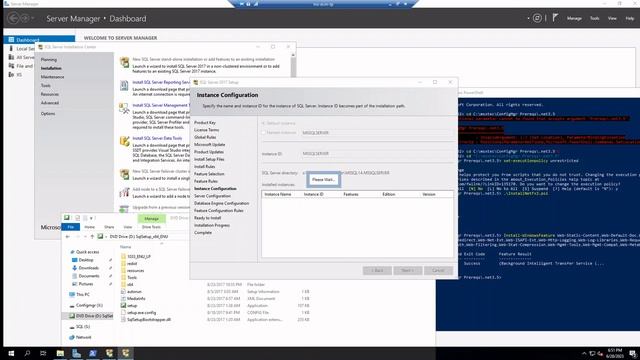Viewport: 640px width, 360px height.
Task: Click the Install SQL Server Reporting Services link
Action: click(161, 82)
